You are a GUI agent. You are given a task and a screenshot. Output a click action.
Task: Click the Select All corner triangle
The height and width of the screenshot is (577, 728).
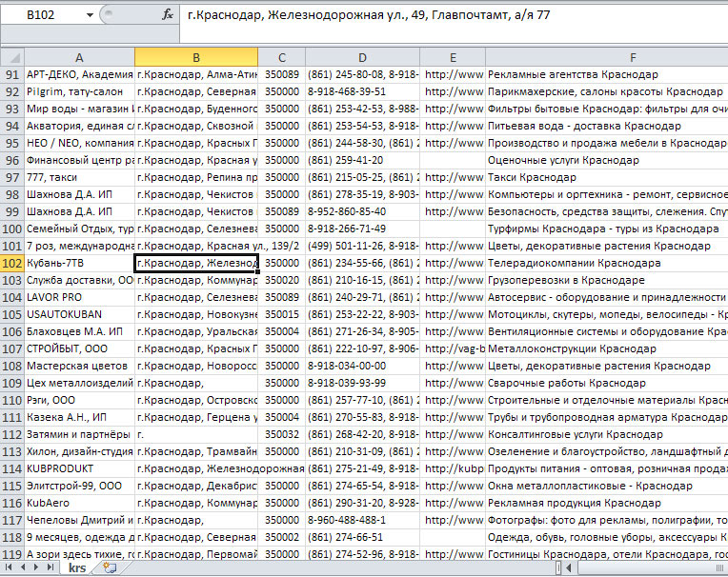[13, 57]
